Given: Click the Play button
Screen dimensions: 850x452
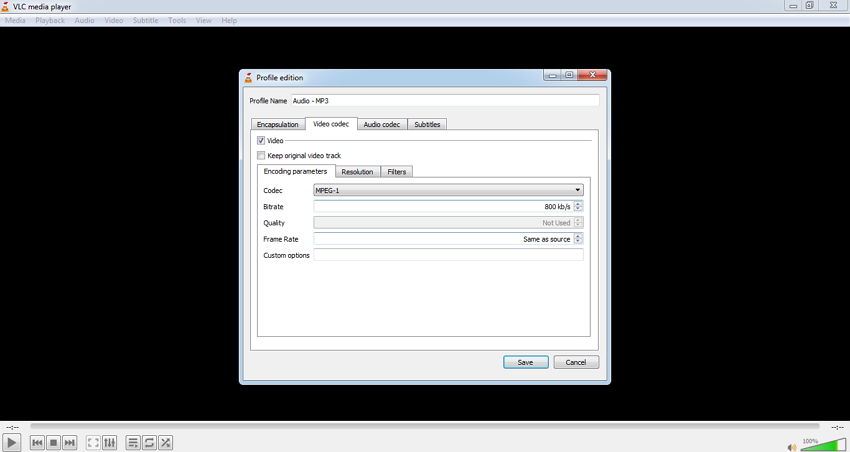Looking at the screenshot, I should 11,443.
